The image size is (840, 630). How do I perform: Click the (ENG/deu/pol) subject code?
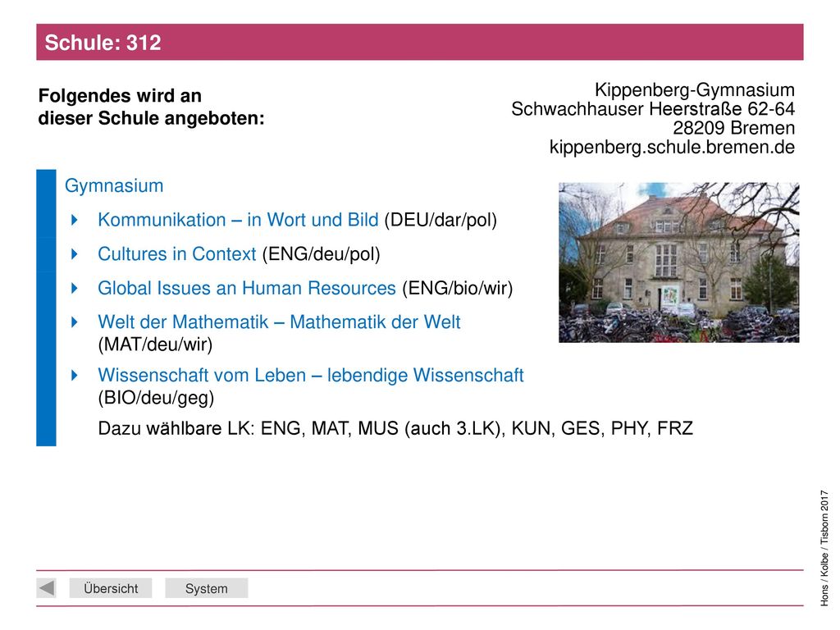coord(322,254)
